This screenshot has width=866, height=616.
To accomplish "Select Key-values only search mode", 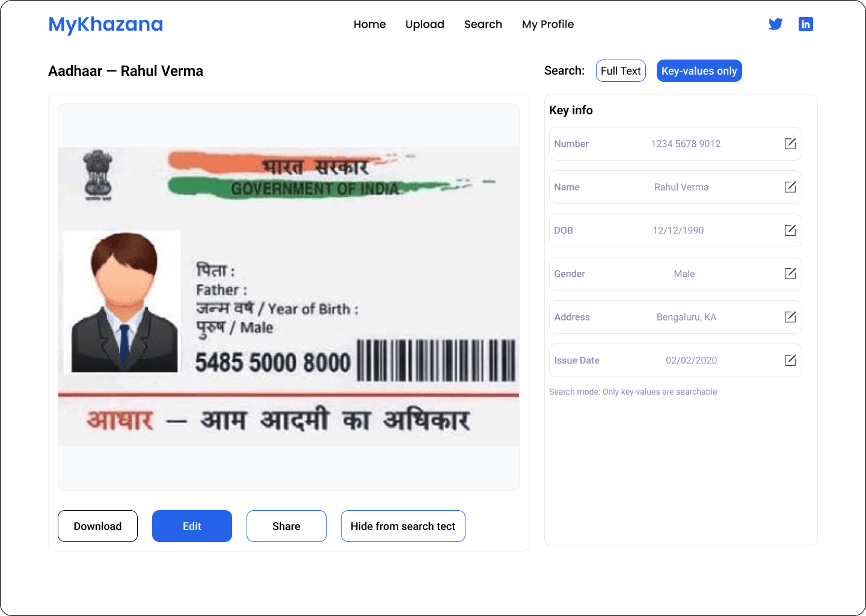I will tap(699, 71).
